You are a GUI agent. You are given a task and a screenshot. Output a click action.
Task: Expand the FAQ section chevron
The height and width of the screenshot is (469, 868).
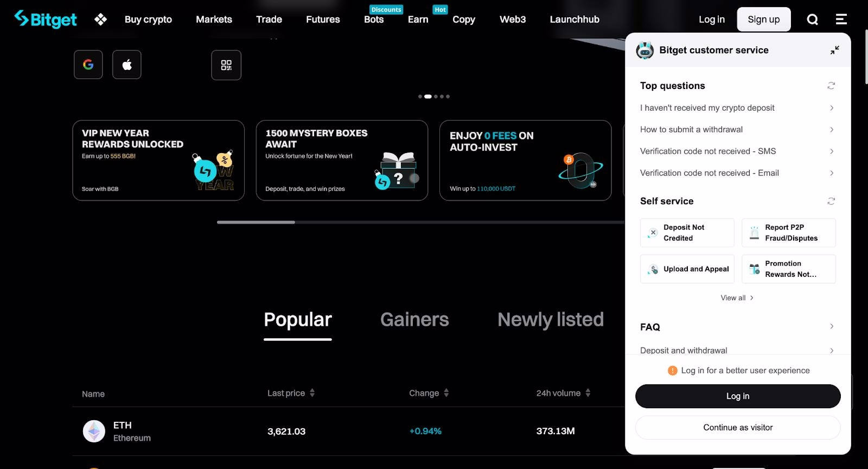coord(832,326)
